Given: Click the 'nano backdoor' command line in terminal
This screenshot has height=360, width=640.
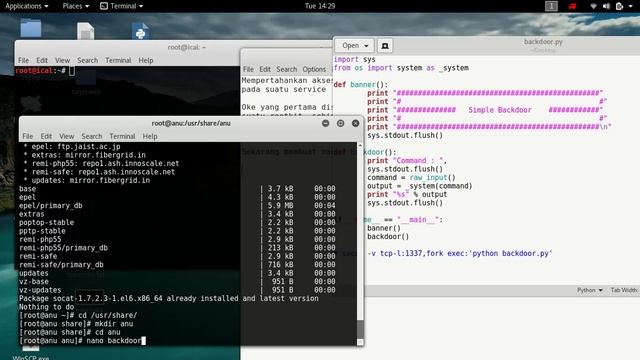Looking at the screenshot, I should (82, 340).
